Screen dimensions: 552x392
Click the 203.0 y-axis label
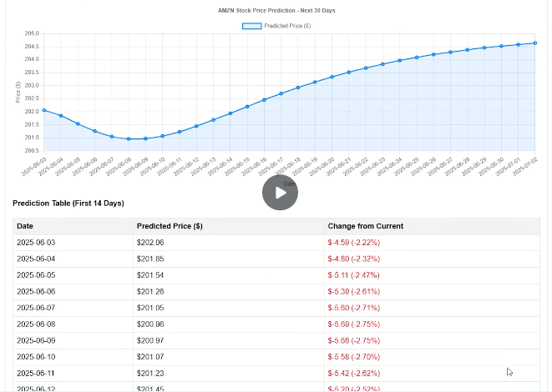click(32, 85)
